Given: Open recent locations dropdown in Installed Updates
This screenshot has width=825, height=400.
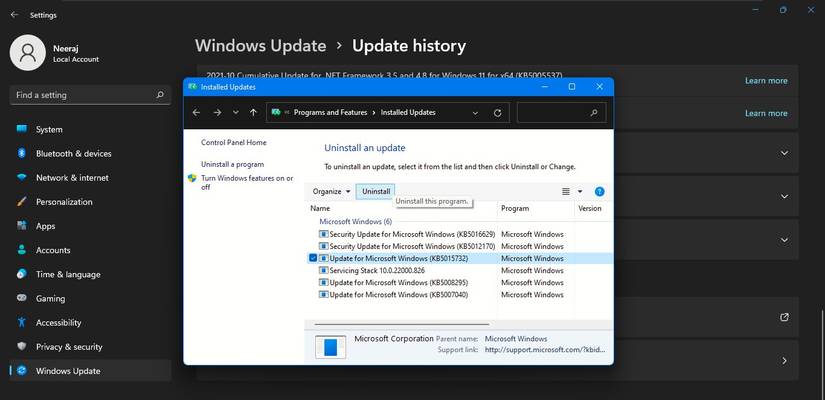Looking at the screenshot, I should pyautogui.click(x=236, y=113).
